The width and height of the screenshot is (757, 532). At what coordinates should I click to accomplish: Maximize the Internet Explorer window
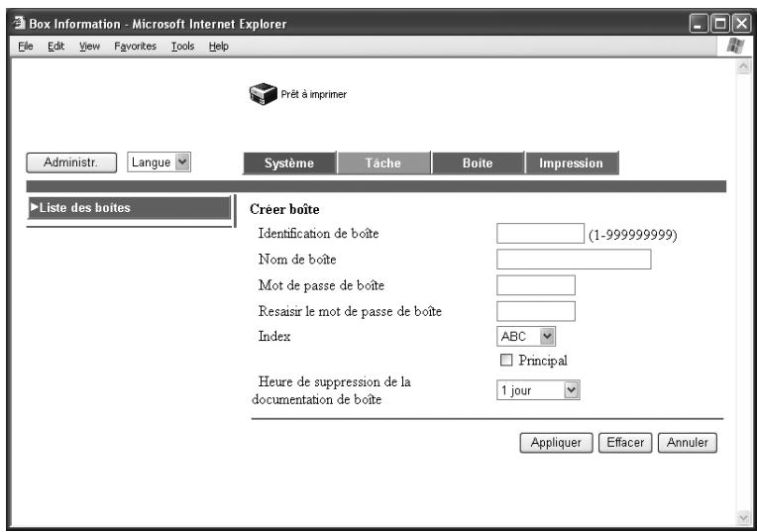720,23
